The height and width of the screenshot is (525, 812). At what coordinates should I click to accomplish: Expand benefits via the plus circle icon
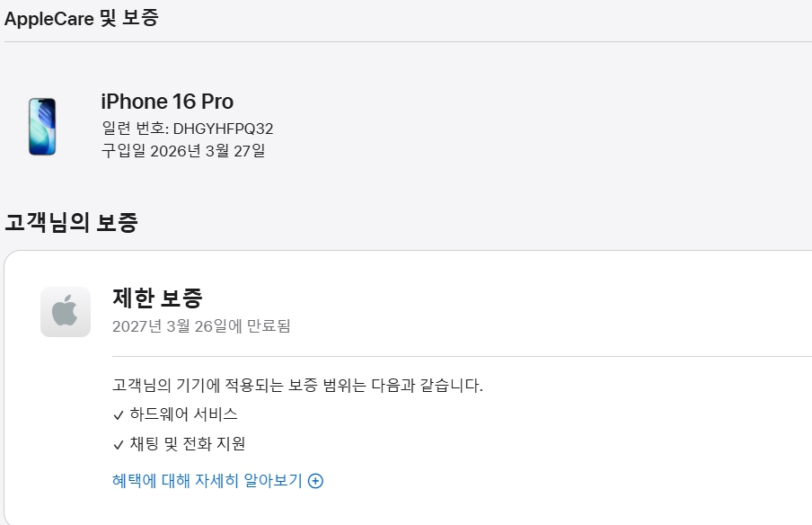tap(315, 481)
